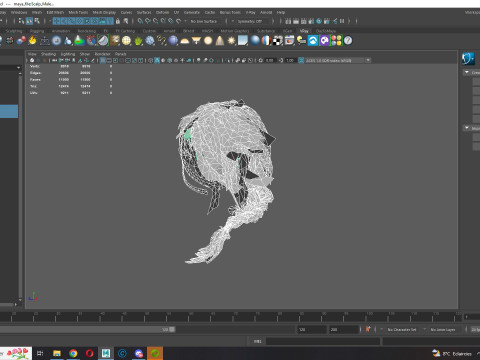Image resolution: width=480 pixels, height=360 pixels.
Task: Collapse the top right panel section arrow
Action: (467, 72)
